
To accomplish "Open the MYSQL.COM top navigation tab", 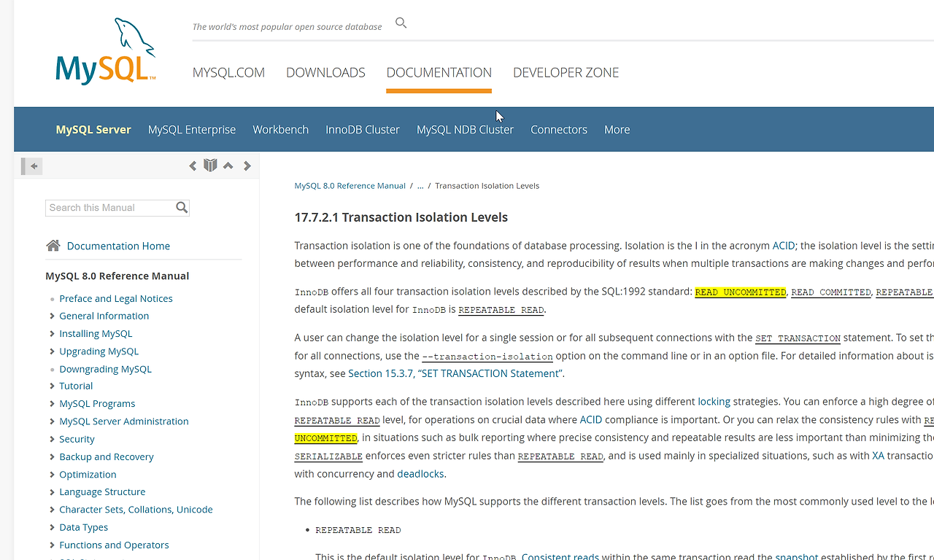I will [228, 72].
